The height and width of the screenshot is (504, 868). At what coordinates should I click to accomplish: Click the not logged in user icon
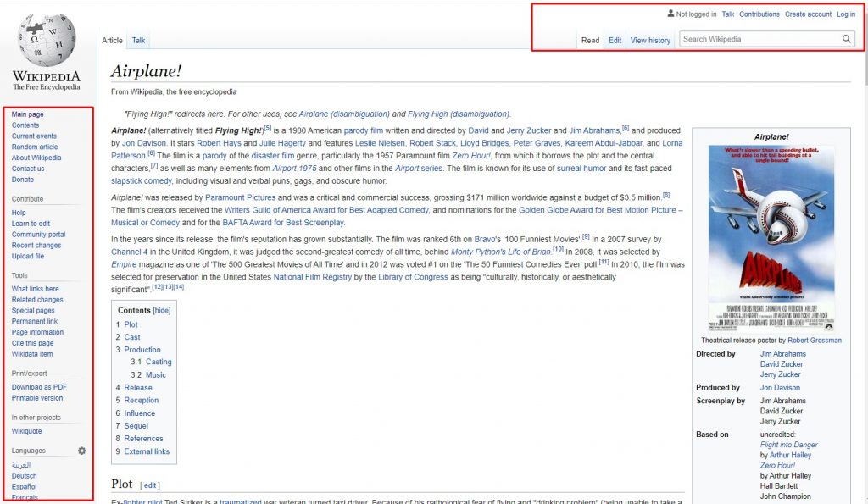(x=671, y=14)
